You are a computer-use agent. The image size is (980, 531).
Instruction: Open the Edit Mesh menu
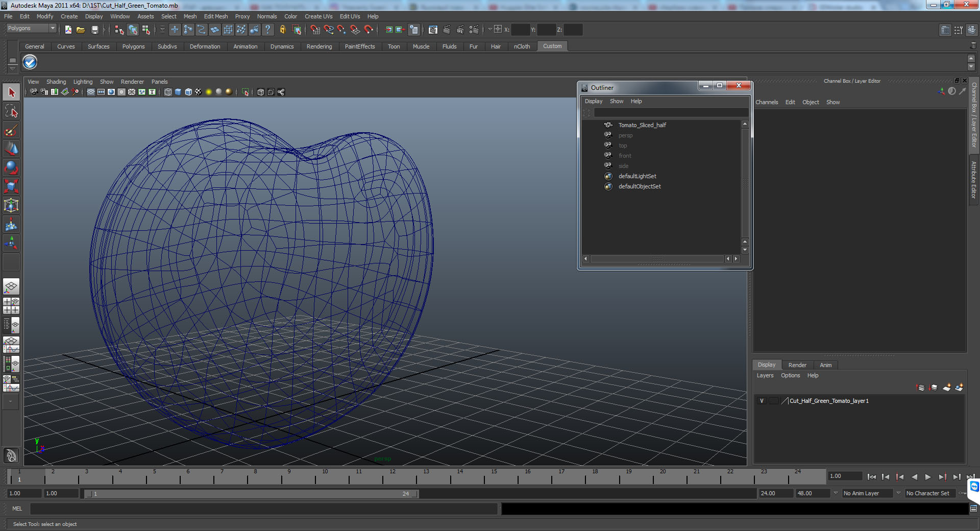(x=216, y=16)
